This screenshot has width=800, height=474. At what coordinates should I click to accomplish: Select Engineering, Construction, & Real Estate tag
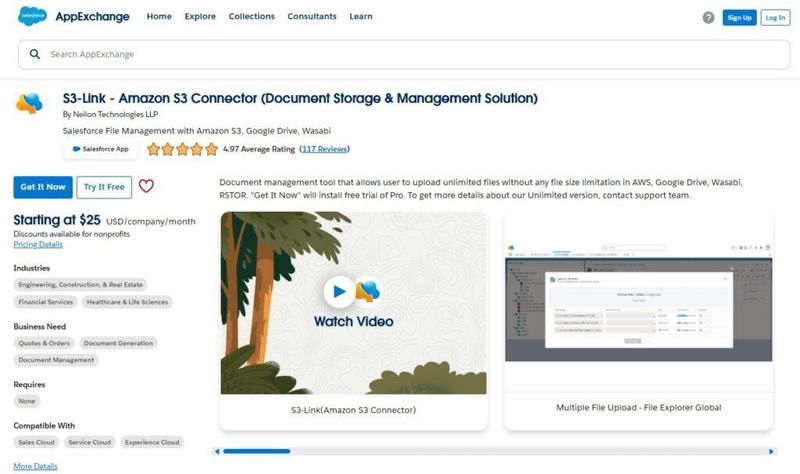click(81, 285)
